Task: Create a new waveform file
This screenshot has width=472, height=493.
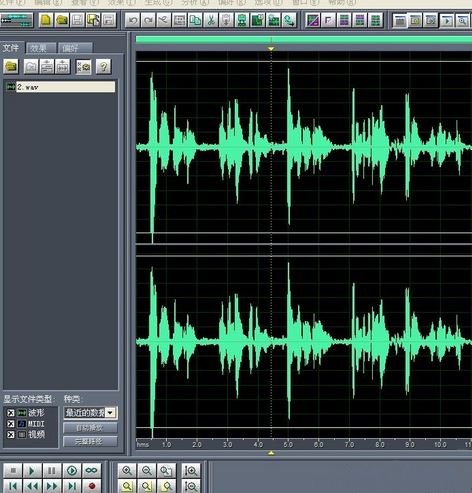Action: [x=46, y=20]
